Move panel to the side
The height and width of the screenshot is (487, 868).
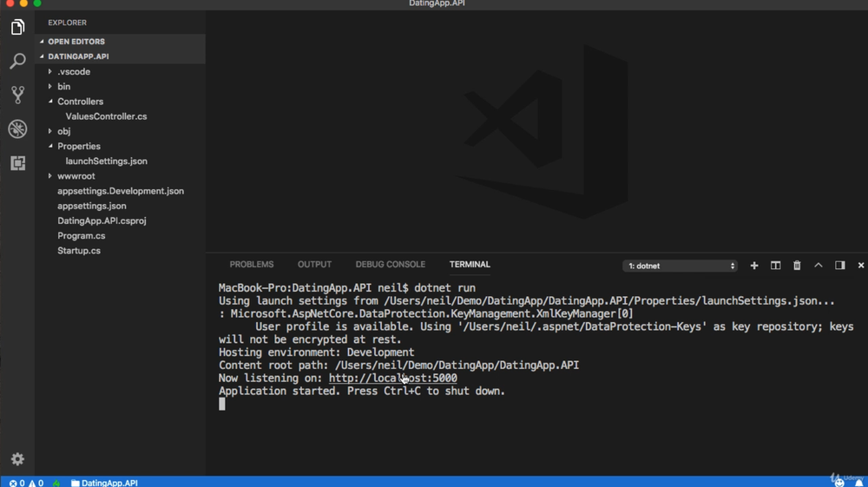pyautogui.click(x=839, y=266)
